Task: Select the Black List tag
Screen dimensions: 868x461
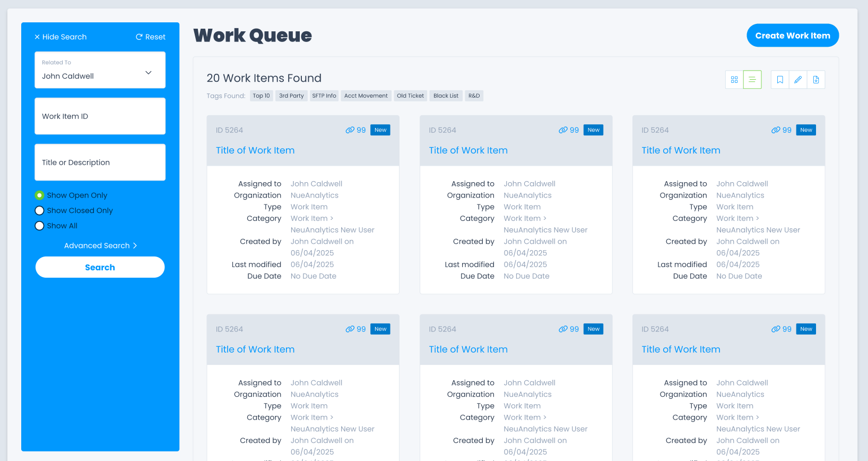Action: [446, 96]
